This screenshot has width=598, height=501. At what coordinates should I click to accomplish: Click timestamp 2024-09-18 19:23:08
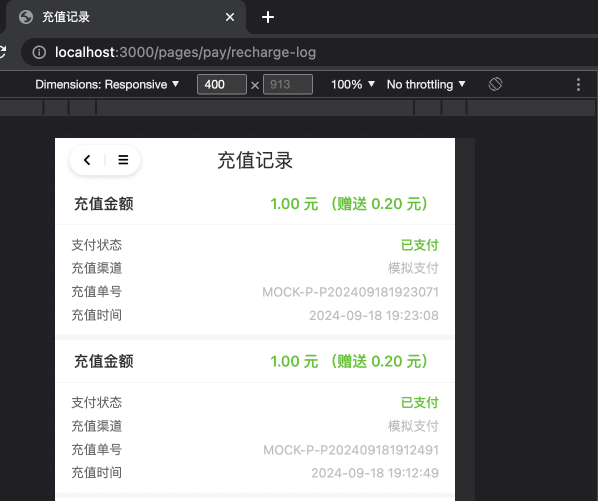pos(374,315)
